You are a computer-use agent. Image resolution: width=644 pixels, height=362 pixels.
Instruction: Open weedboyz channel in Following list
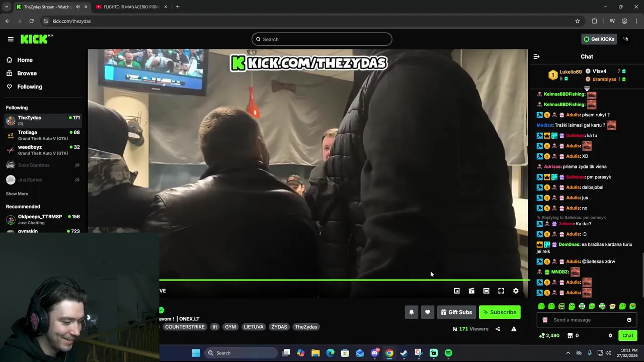coord(44,150)
